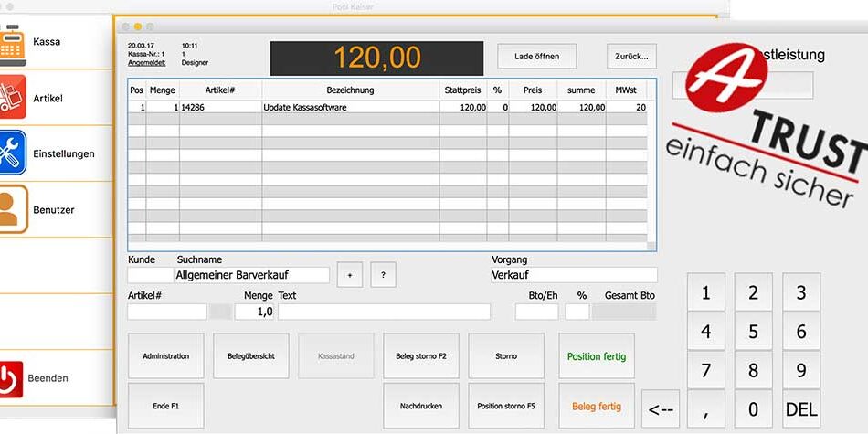868x434 pixels.
Task: Select the Artikel sidebar label
Action: tap(48, 98)
